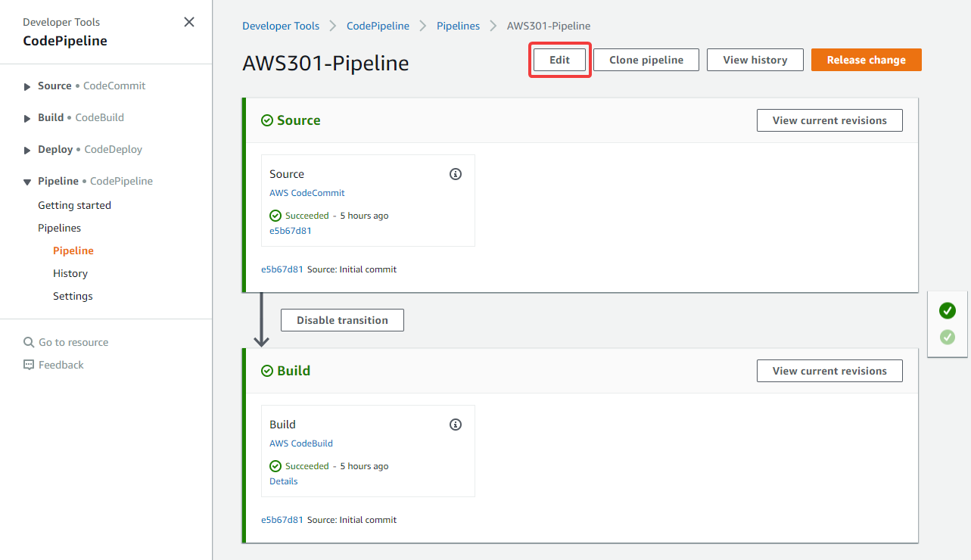Open e5b67d81 link beside Source: Initial commit in Source stage
Viewport: 971px width, 560px height.
point(282,269)
